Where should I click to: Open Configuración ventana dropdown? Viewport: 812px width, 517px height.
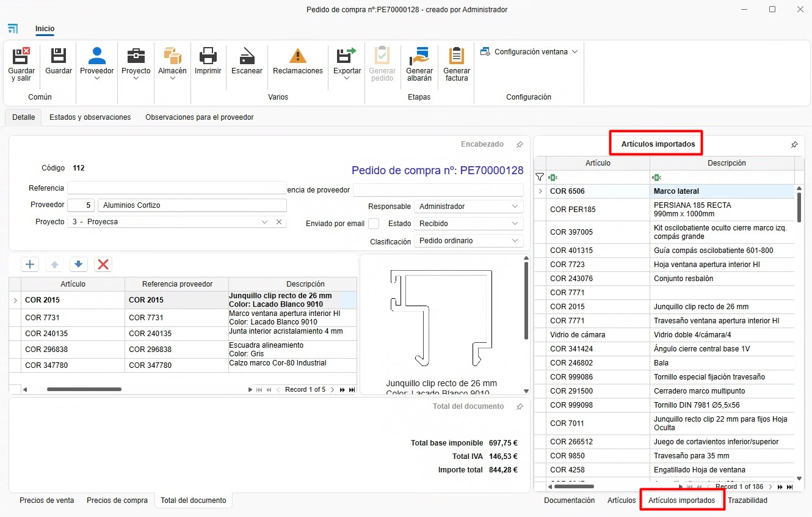[529, 52]
